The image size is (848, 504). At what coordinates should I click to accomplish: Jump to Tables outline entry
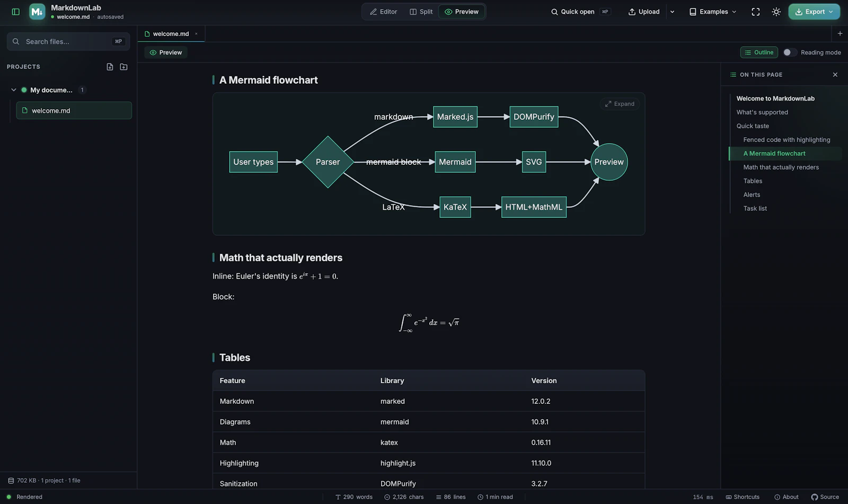[x=753, y=181]
